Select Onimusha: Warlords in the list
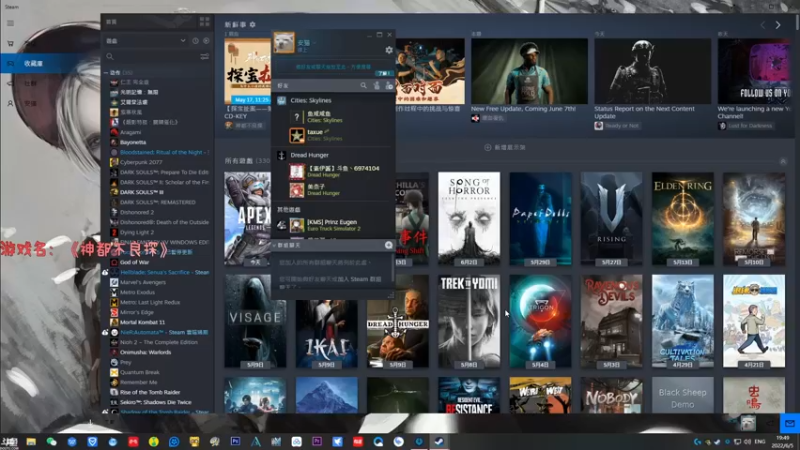 coord(145,353)
